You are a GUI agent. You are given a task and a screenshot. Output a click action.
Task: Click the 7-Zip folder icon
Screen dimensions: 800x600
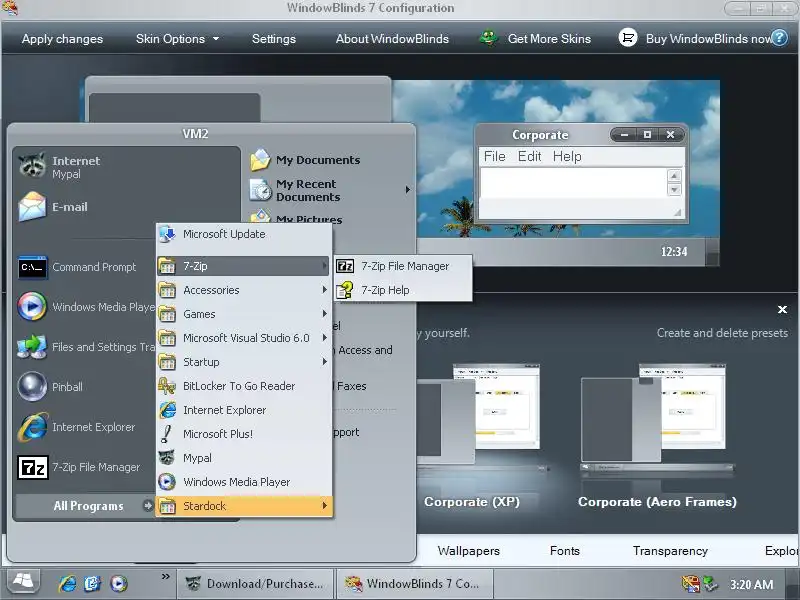(x=167, y=266)
